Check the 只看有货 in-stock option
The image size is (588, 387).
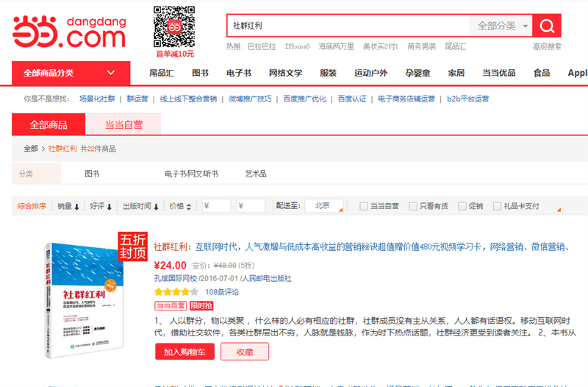[413, 207]
